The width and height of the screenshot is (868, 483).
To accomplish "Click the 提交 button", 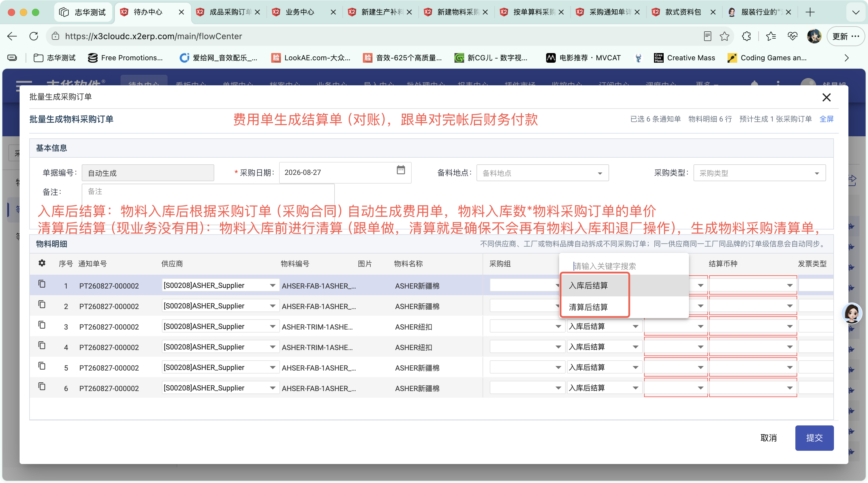I will (x=814, y=438).
